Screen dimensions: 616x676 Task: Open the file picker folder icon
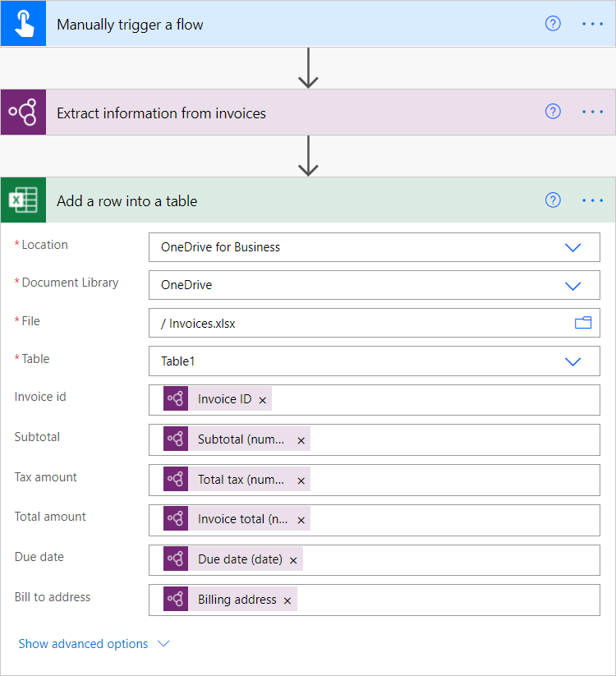583,323
